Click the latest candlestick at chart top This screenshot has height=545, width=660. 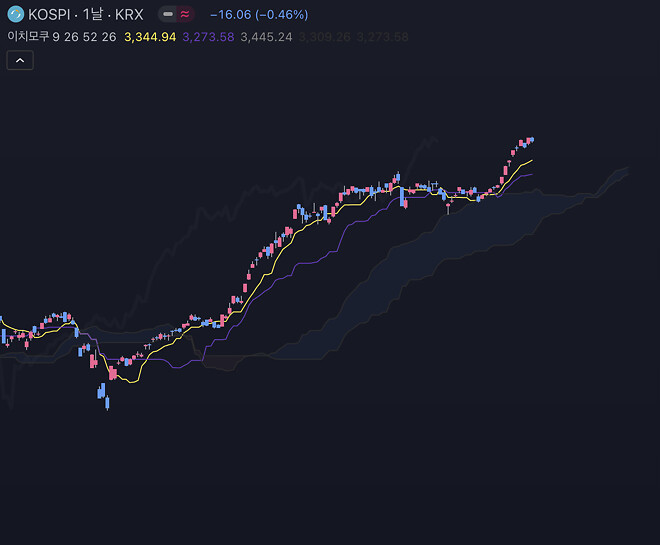[532, 140]
